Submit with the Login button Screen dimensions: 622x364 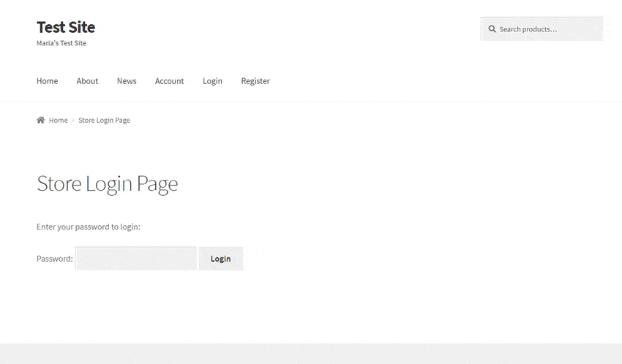pyautogui.click(x=221, y=259)
